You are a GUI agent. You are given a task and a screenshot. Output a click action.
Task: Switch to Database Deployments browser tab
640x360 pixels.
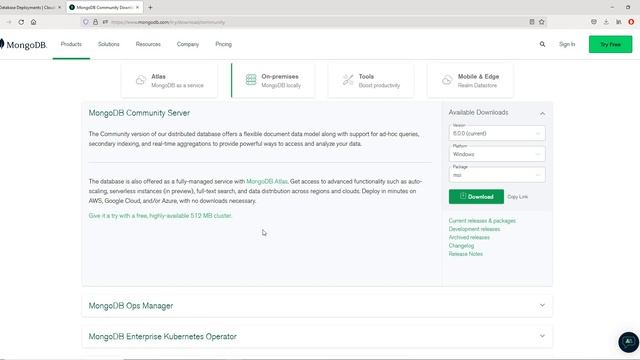point(31,7)
